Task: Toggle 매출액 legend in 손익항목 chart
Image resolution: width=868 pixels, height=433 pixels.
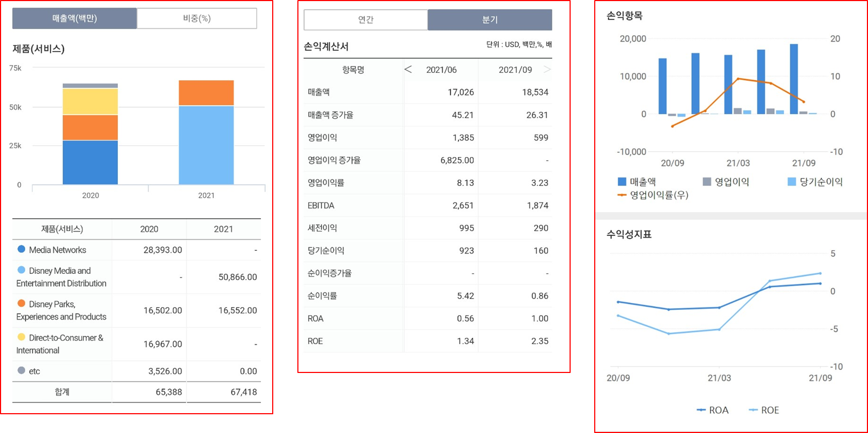Action: (637, 182)
